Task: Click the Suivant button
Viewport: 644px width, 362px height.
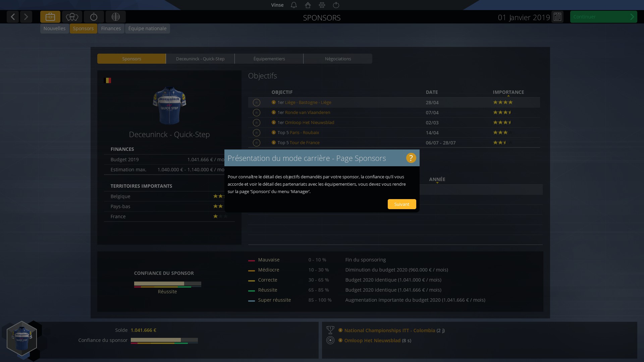Action: pyautogui.click(x=402, y=204)
